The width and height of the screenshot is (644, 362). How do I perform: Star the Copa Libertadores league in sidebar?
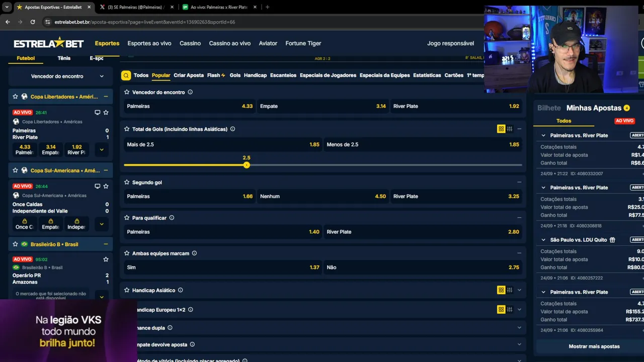16,97
